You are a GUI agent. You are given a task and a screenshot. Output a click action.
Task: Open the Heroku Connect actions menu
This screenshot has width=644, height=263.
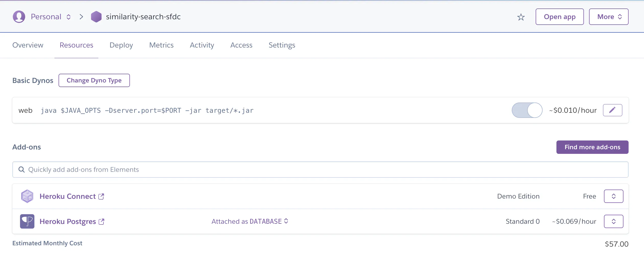pos(613,196)
